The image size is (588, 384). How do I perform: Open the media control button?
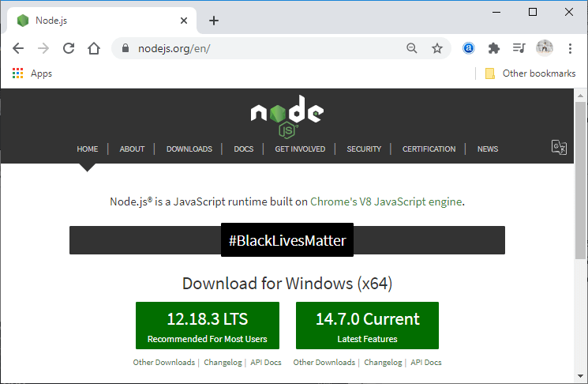[x=519, y=48]
